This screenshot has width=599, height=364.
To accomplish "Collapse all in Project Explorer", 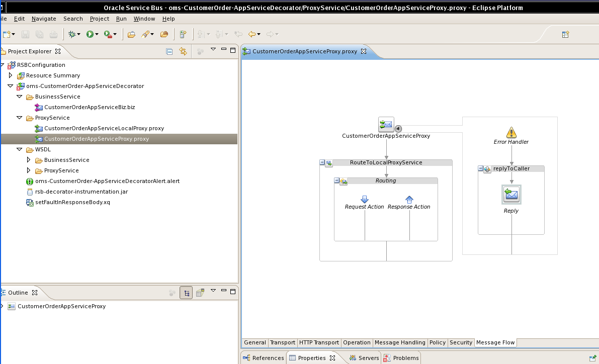I will (x=169, y=52).
